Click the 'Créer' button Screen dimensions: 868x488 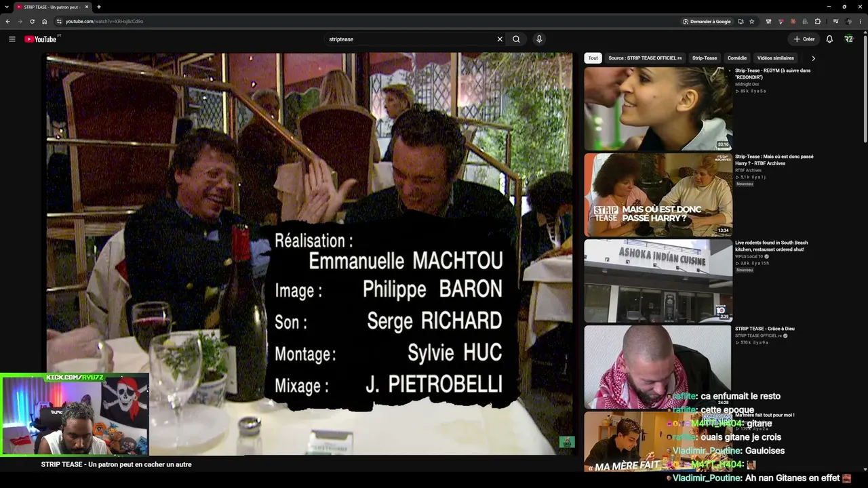804,39
